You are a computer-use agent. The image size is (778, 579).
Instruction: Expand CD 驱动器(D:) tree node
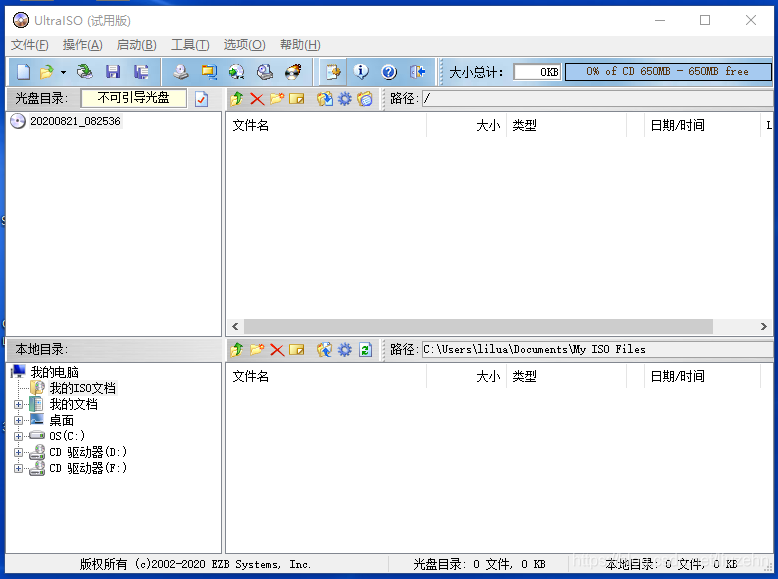click(18, 453)
